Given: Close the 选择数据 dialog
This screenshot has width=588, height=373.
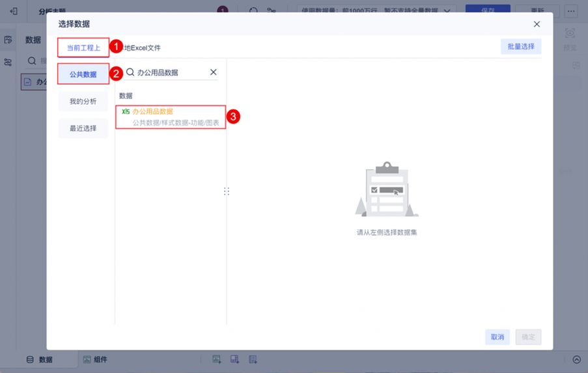Looking at the screenshot, I should pyautogui.click(x=537, y=24).
